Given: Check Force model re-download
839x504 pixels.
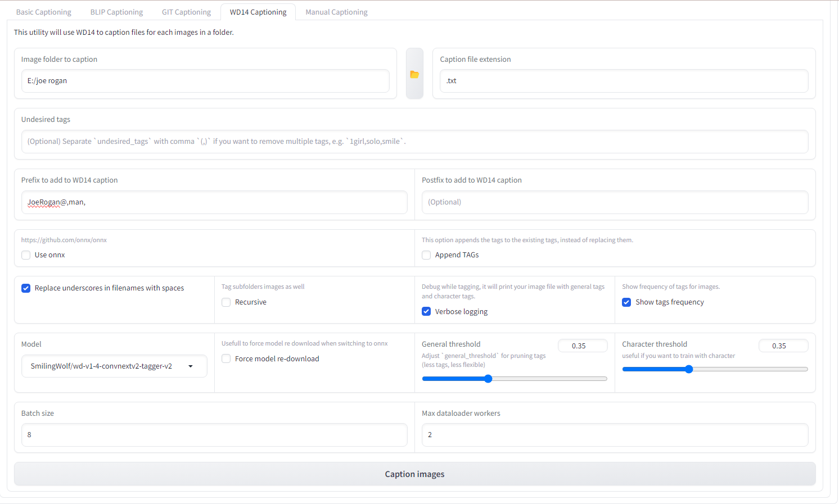Looking at the screenshot, I should [226, 359].
